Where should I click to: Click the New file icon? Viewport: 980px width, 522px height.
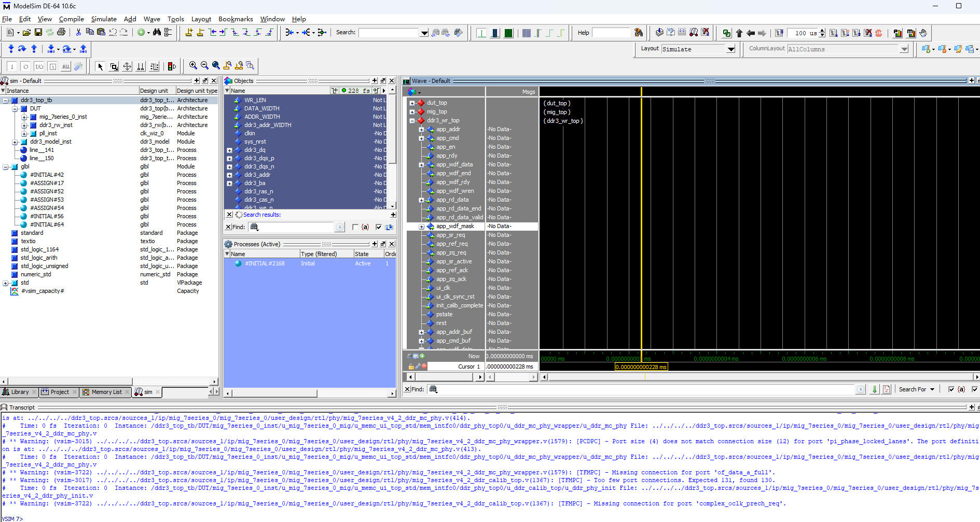[10, 32]
